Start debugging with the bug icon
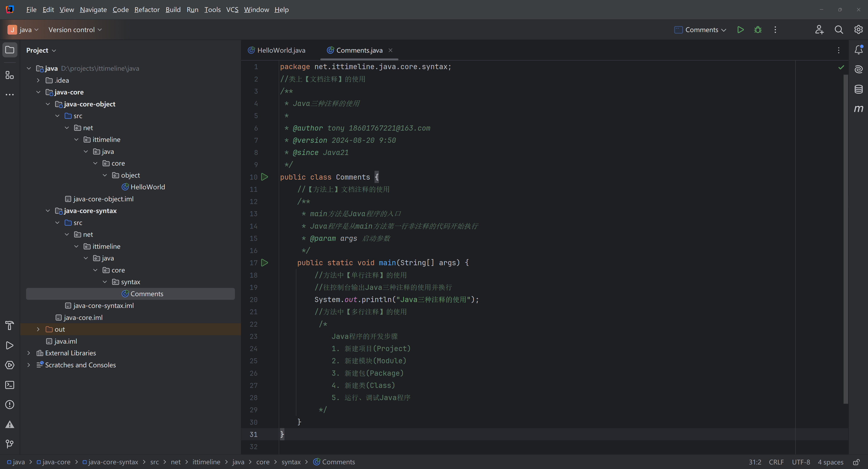 pyautogui.click(x=758, y=30)
